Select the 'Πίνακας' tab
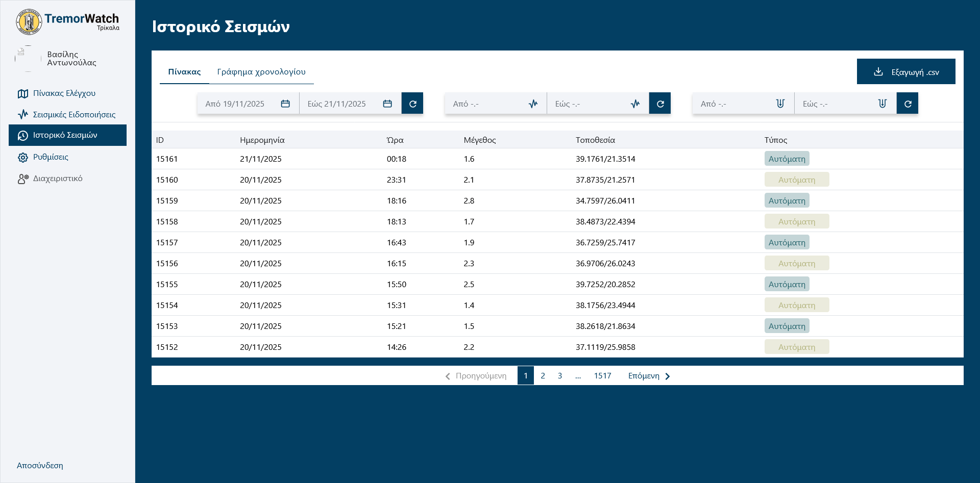Image resolution: width=980 pixels, height=483 pixels. pos(184,72)
